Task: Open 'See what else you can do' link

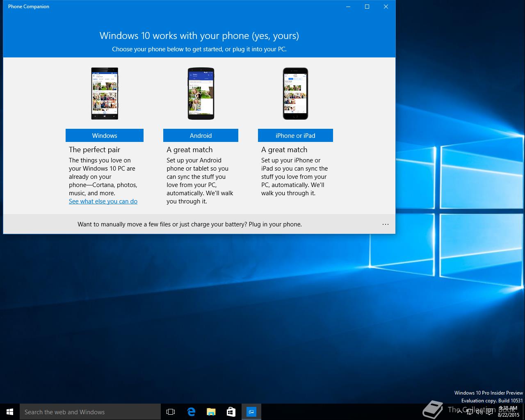Action: 103,201
